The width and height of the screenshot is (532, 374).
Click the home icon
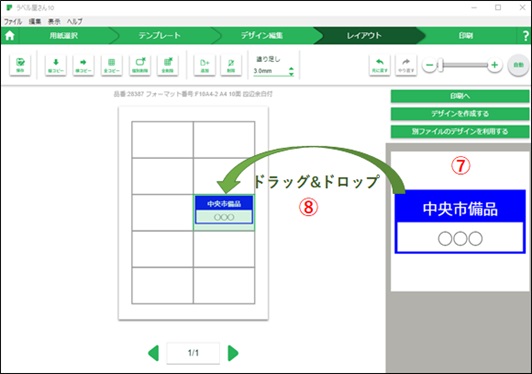10,35
